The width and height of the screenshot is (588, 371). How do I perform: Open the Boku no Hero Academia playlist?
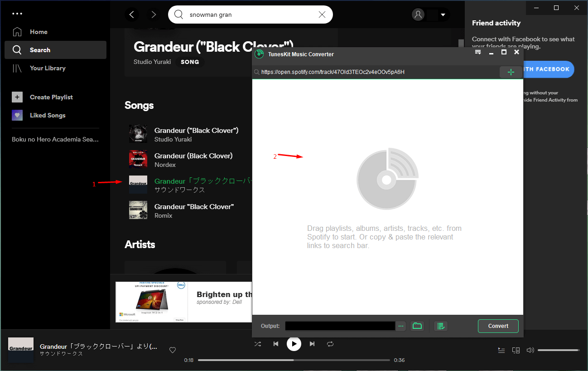(x=54, y=139)
